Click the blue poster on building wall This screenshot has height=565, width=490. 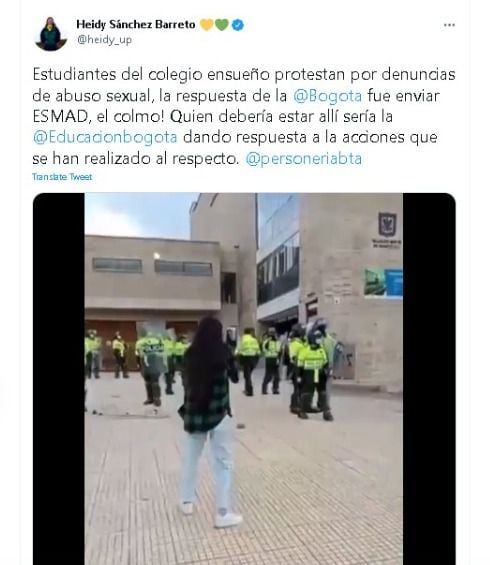pyautogui.click(x=383, y=283)
